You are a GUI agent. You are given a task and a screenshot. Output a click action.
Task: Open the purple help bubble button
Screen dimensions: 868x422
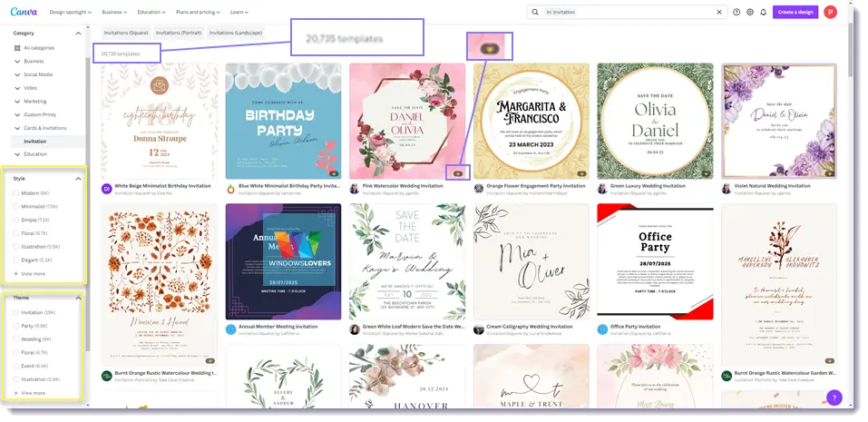coord(834,397)
